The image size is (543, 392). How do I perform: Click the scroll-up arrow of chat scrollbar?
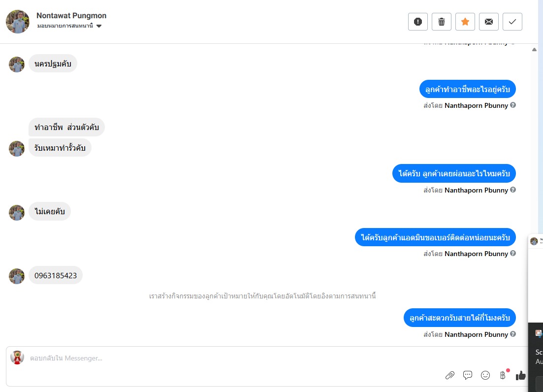click(534, 50)
